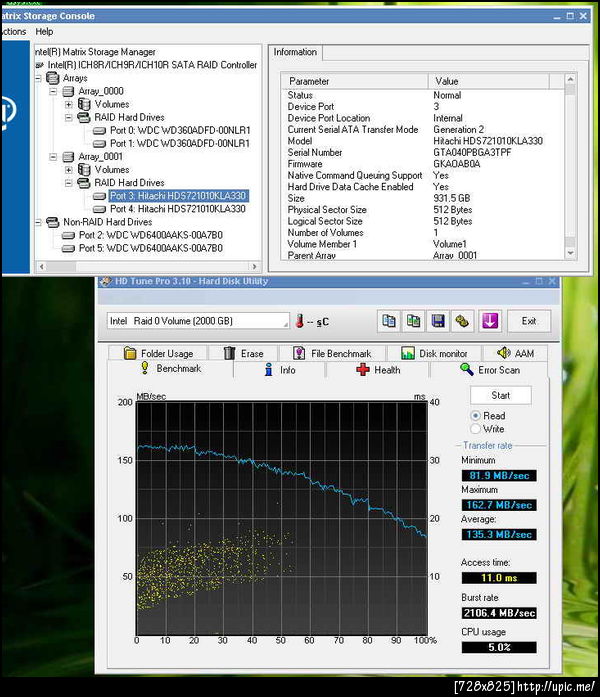Viewport: 600px width, 697px height.
Task: Click the pink down-arrow minimize-to-tray icon
Action: 490,321
